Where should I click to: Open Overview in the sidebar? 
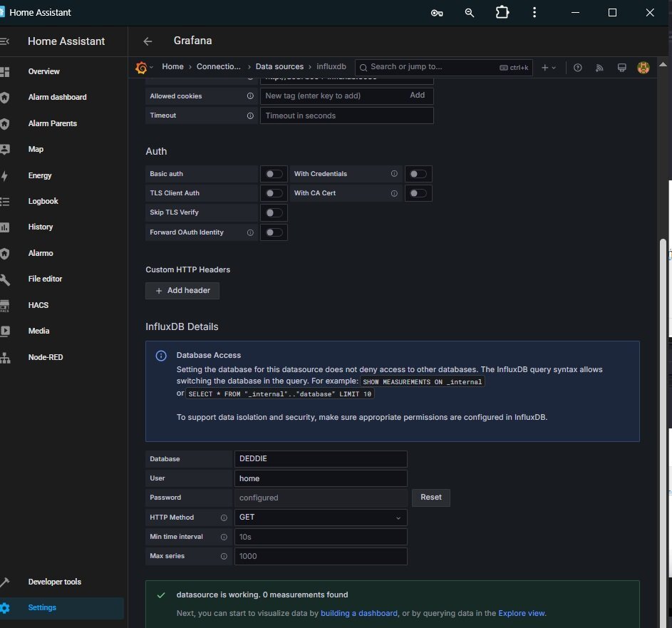click(43, 71)
